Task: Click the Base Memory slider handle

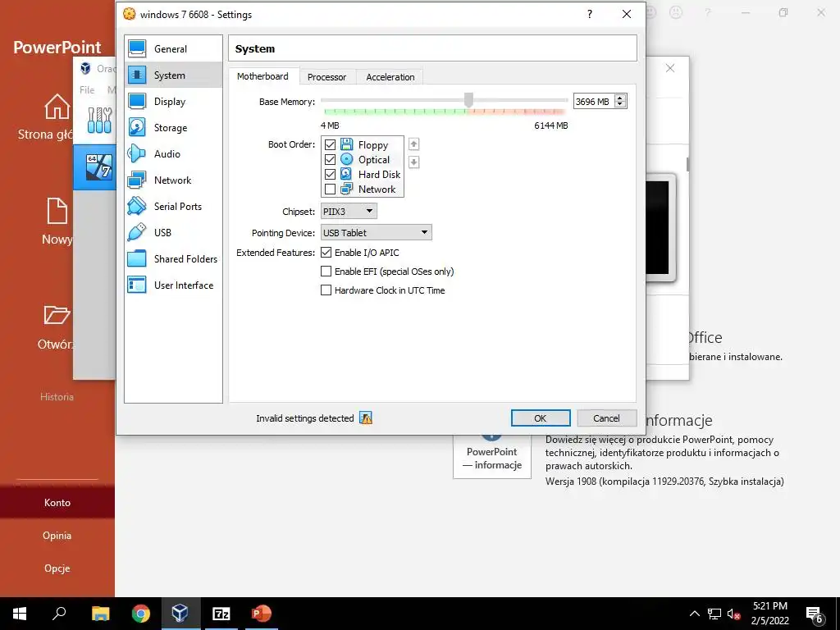Action: point(468,99)
